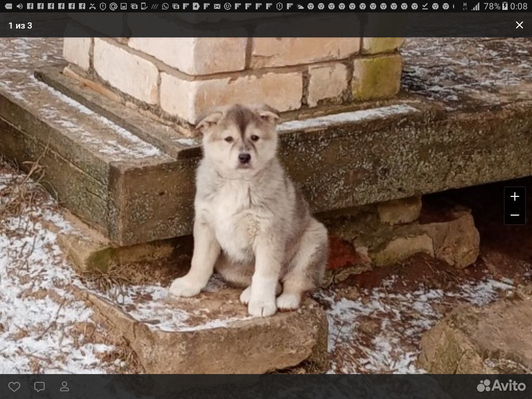Close the photo viewer with the X

(x=519, y=25)
